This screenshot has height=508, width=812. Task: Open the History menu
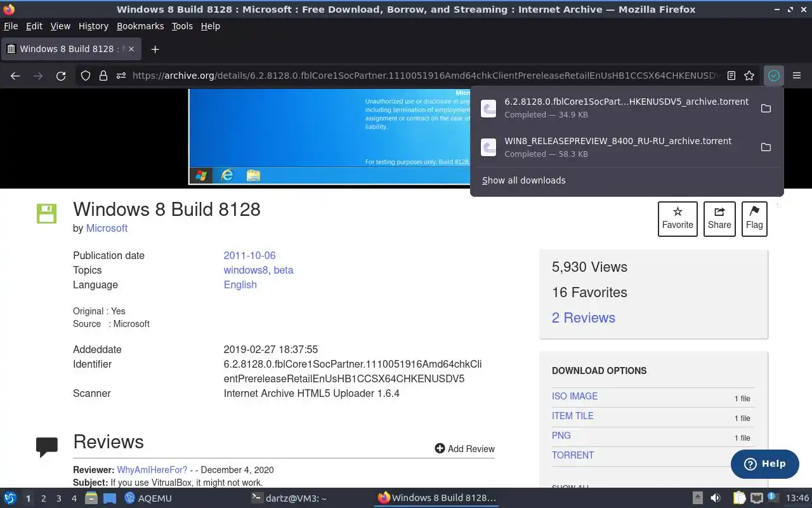click(x=93, y=26)
